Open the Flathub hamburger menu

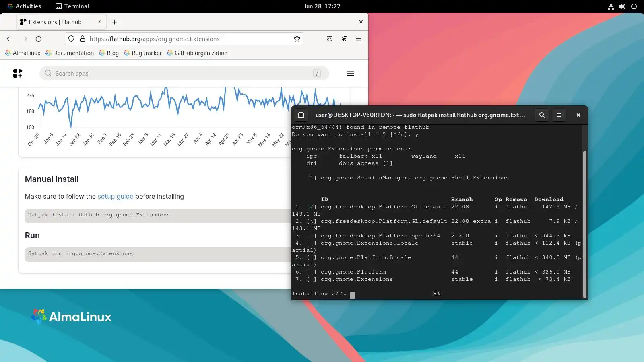click(x=351, y=73)
